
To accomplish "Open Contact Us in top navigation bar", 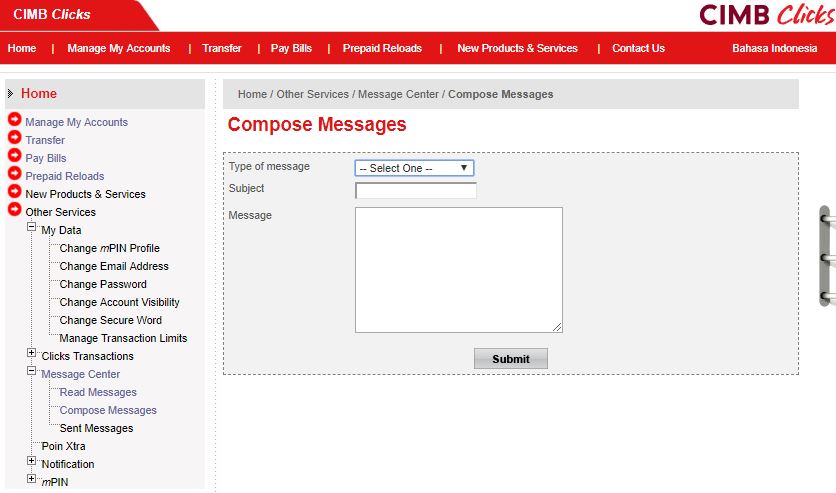I will [x=638, y=48].
